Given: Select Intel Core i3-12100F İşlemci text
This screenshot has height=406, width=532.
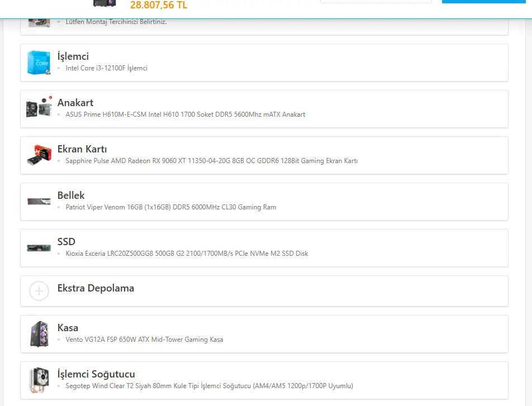Looking at the screenshot, I should pyautogui.click(x=107, y=68).
